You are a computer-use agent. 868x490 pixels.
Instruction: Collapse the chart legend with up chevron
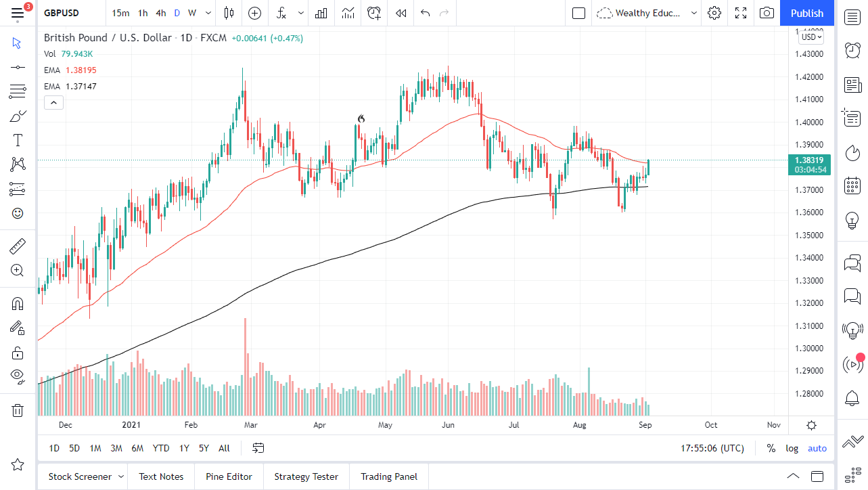pyautogui.click(x=53, y=102)
